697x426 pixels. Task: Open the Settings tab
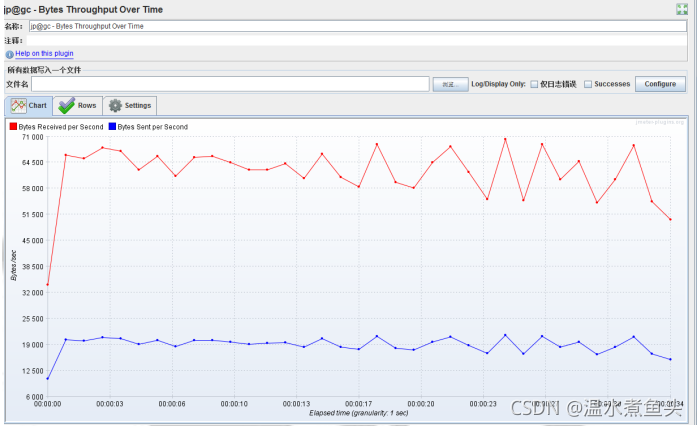click(130, 106)
